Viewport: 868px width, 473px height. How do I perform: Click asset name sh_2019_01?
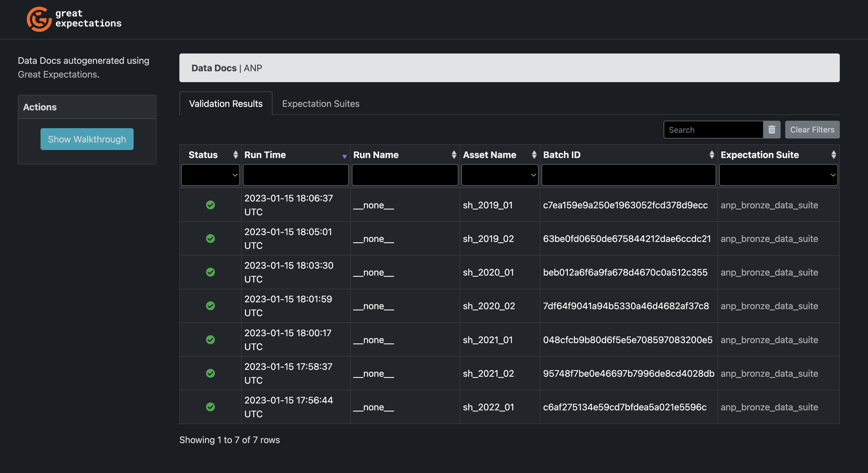click(487, 205)
